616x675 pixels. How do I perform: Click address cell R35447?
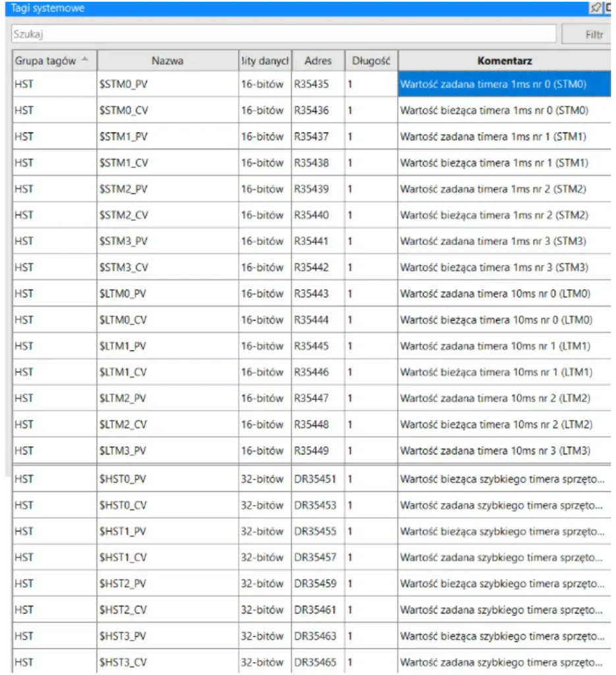pos(318,398)
